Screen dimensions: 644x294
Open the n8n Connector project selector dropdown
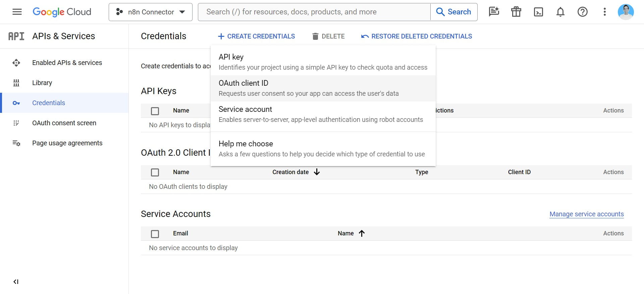(151, 12)
